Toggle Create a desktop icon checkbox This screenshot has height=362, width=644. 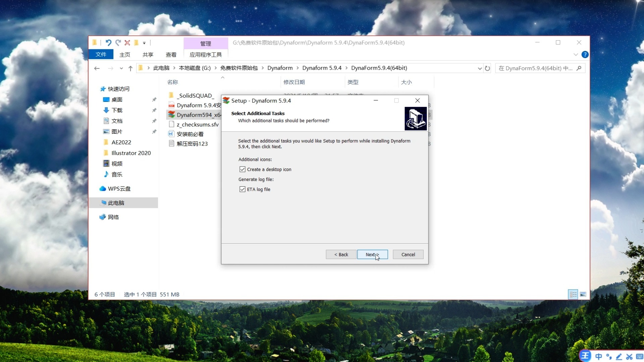coord(242,170)
